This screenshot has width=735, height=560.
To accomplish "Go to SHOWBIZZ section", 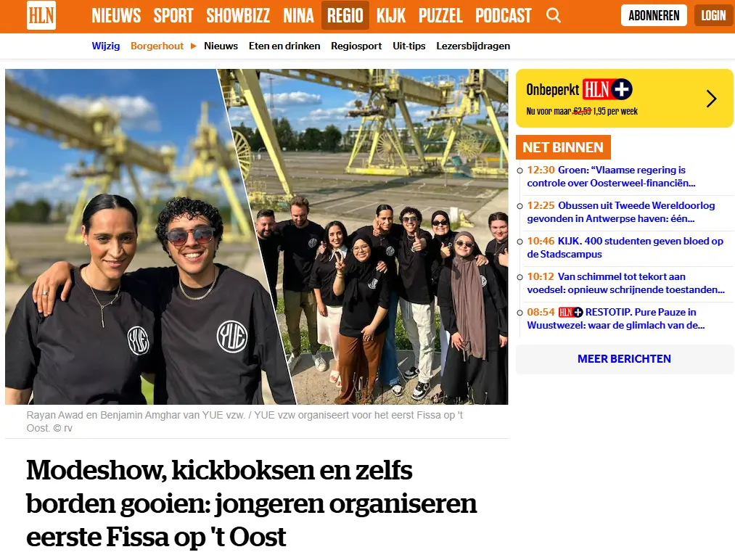I will (x=238, y=15).
